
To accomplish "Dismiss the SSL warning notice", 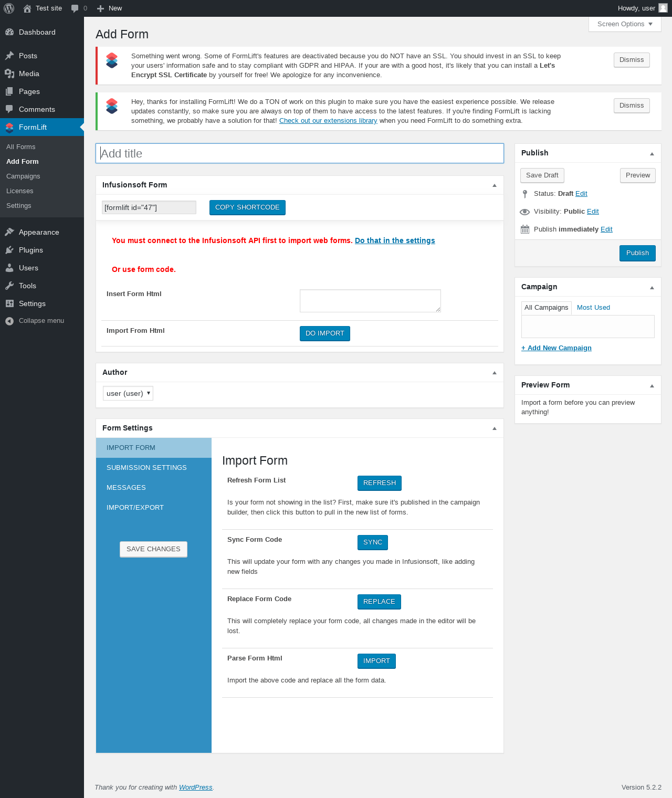I will (x=632, y=60).
